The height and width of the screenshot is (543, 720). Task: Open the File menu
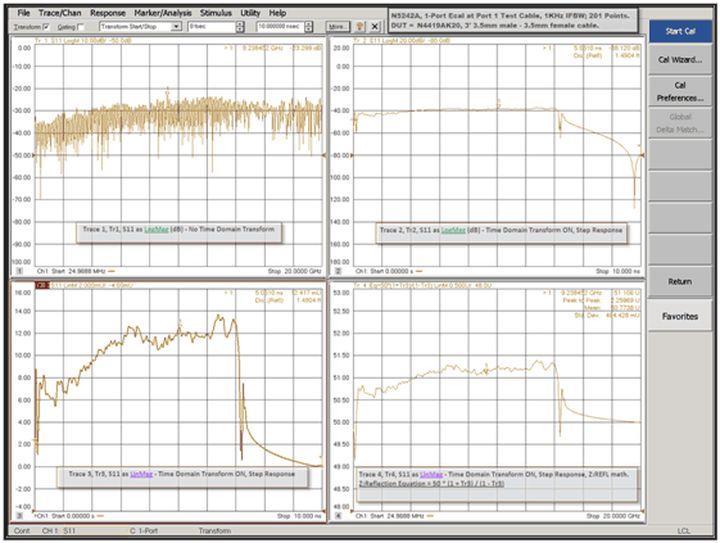coord(23,13)
